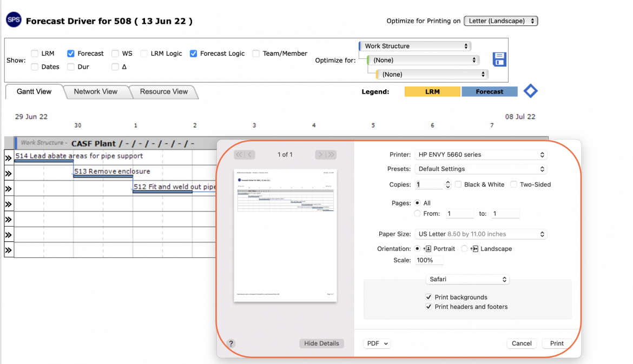Click Cancel in print dialog
The width and height of the screenshot is (633, 364).
tap(522, 343)
